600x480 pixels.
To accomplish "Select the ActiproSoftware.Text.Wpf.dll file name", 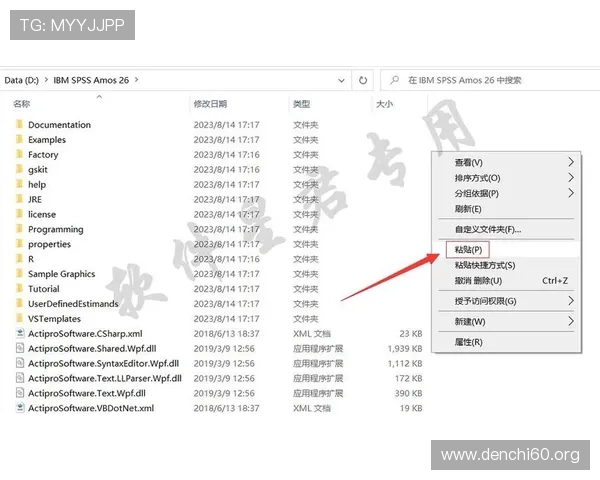I will 87,393.
